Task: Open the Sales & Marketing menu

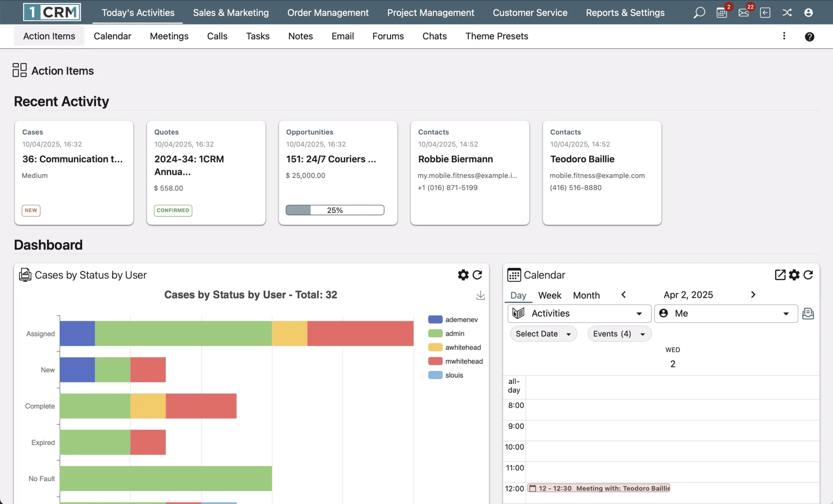Action: [231, 13]
